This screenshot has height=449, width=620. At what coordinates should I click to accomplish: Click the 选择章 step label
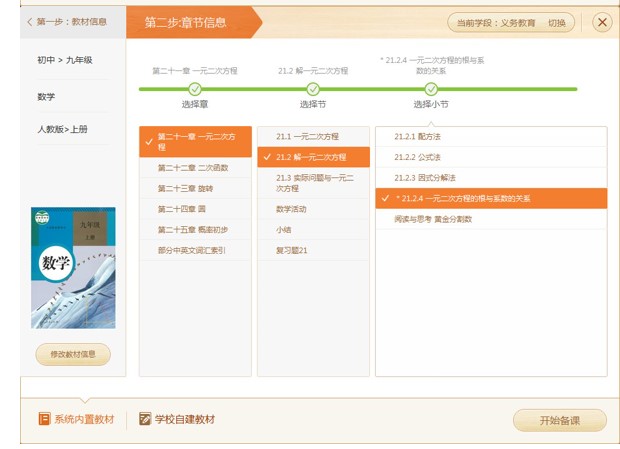195,104
